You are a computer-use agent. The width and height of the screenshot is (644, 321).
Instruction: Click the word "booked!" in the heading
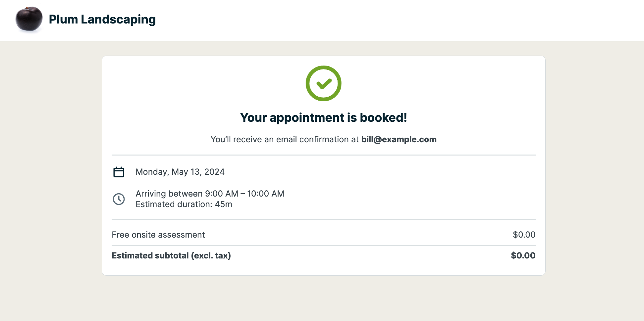pos(383,118)
